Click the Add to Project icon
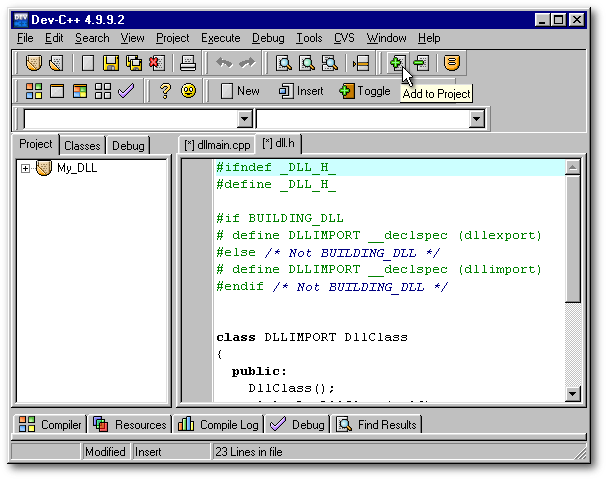The image size is (606, 479). (396, 63)
